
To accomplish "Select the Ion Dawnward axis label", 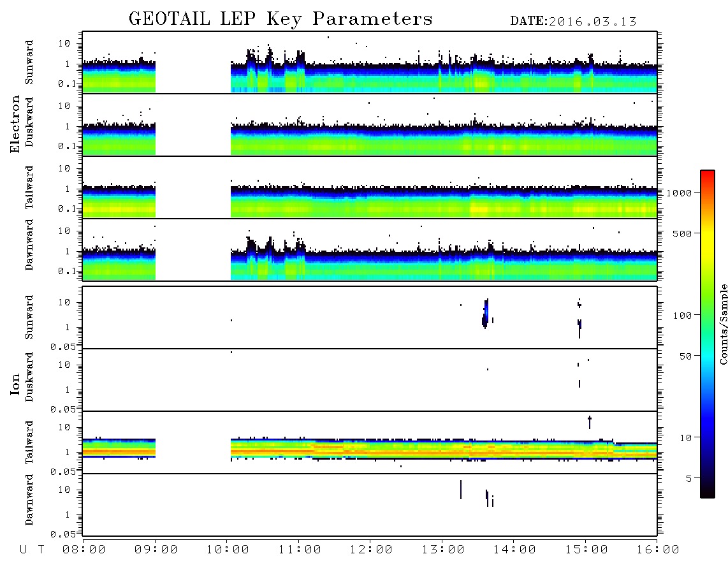I will [29, 500].
